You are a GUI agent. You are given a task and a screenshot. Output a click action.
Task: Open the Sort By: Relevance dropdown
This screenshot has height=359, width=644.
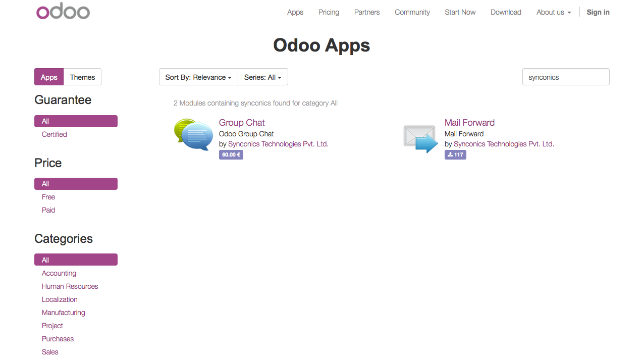click(198, 77)
